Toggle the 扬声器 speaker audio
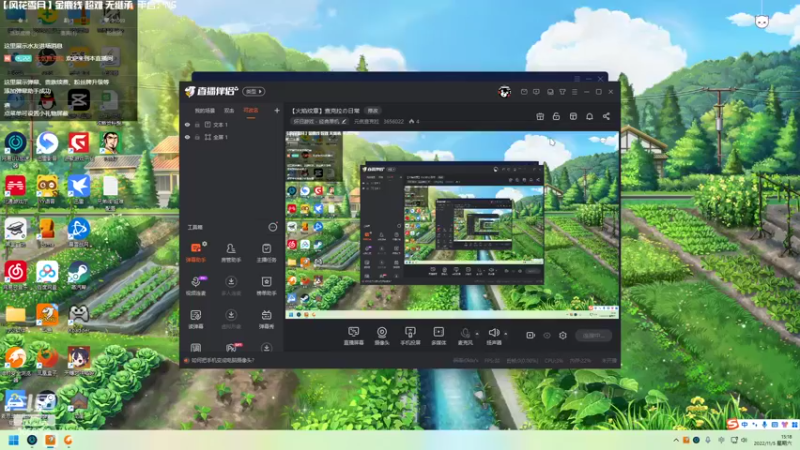This screenshot has height=450, width=800. tap(493, 336)
